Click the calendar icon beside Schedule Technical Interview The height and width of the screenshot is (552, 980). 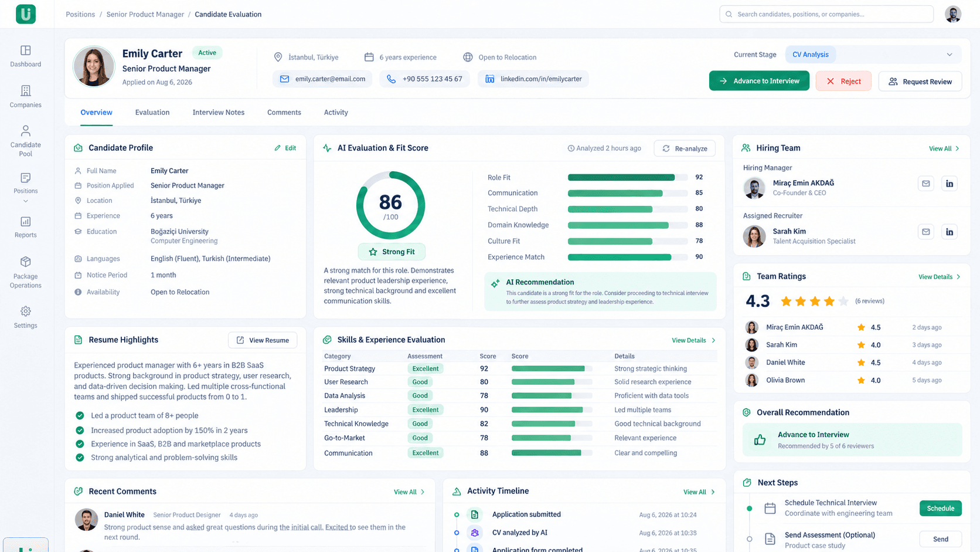770,508
